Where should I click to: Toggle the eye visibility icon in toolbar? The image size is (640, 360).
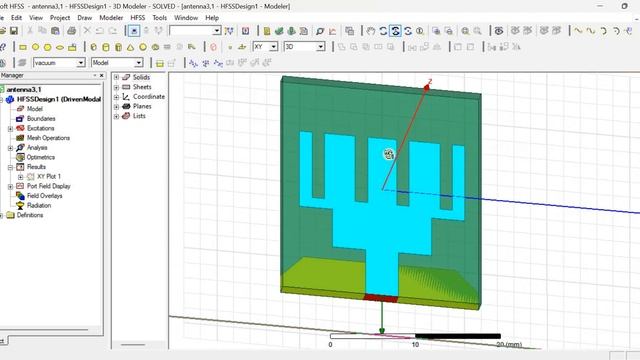499,31
